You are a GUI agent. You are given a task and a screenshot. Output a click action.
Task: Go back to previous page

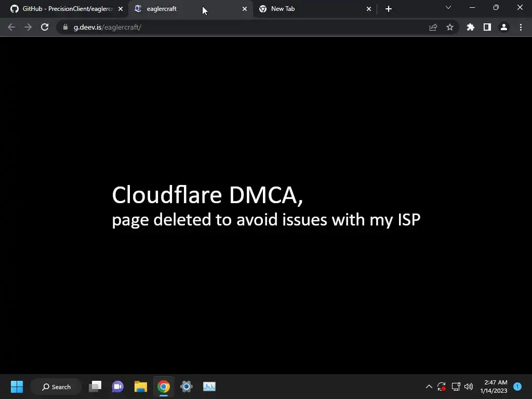11,27
